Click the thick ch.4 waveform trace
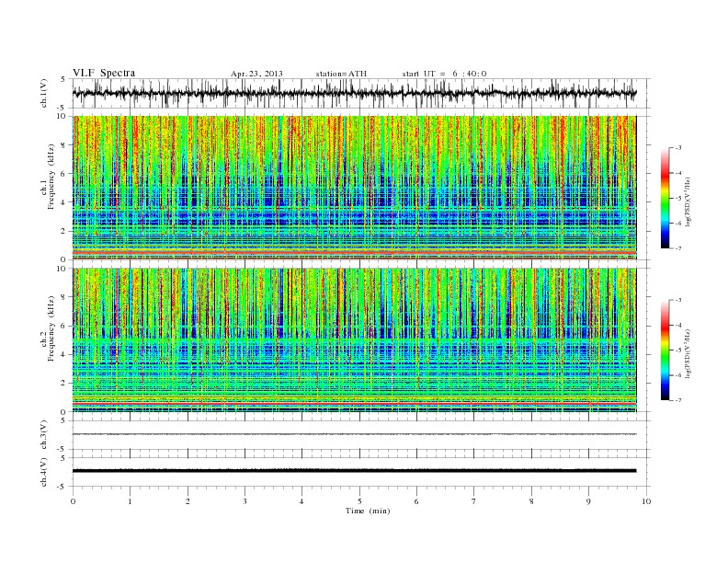Image resolution: width=728 pixels, height=563 pixels. tap(354, 471)
